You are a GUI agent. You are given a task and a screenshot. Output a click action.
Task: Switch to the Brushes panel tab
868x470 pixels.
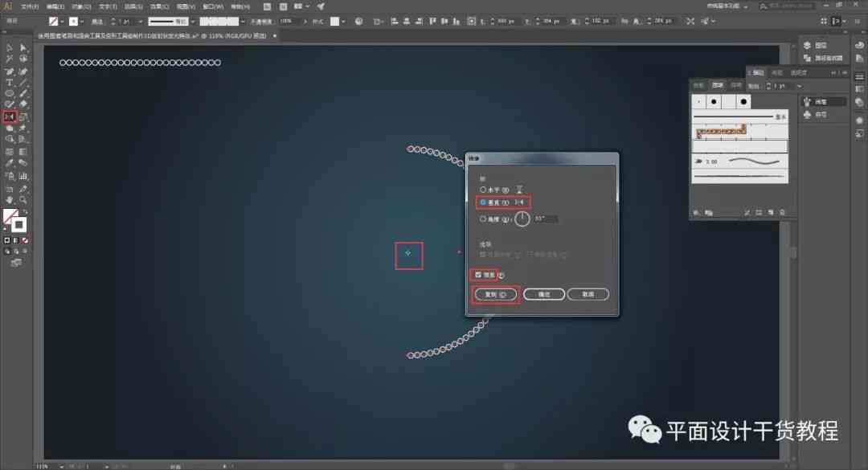(718, 85)
